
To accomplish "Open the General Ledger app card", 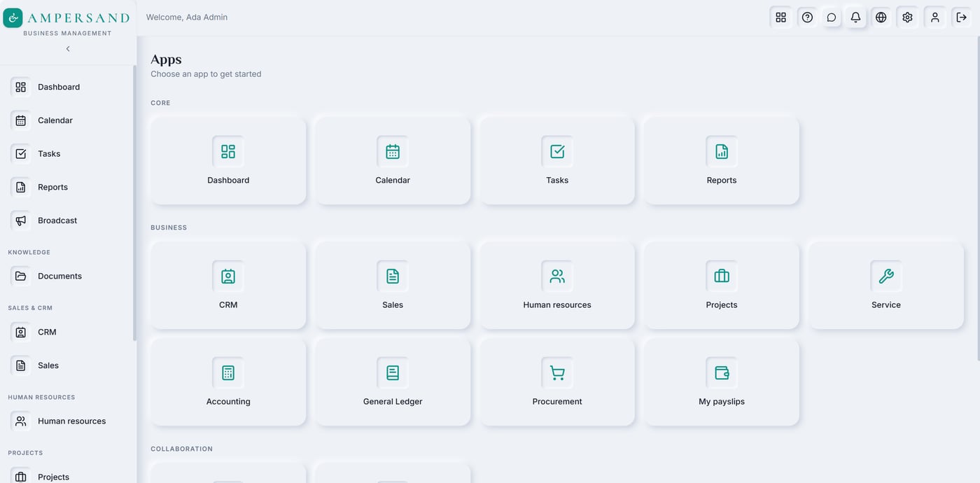I will click(x=393, y=382).
